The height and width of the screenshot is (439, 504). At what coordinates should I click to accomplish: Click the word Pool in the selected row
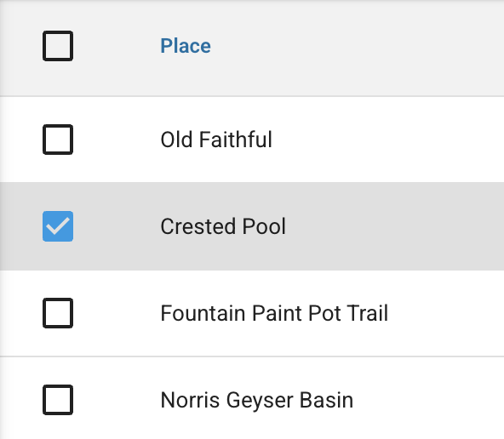click(264, 226)
